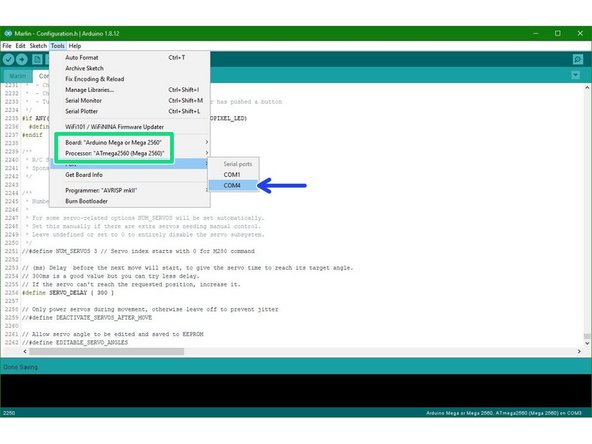The image size is (592, 444).
Task: Click vertical scrollbar down arrow
Action: (587, 343)
